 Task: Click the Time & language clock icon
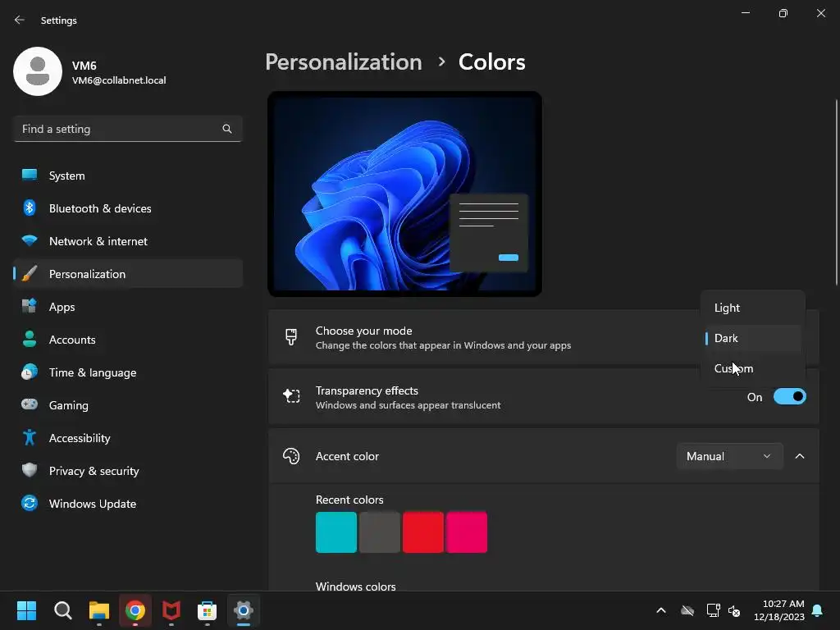(x=30, y=372)
